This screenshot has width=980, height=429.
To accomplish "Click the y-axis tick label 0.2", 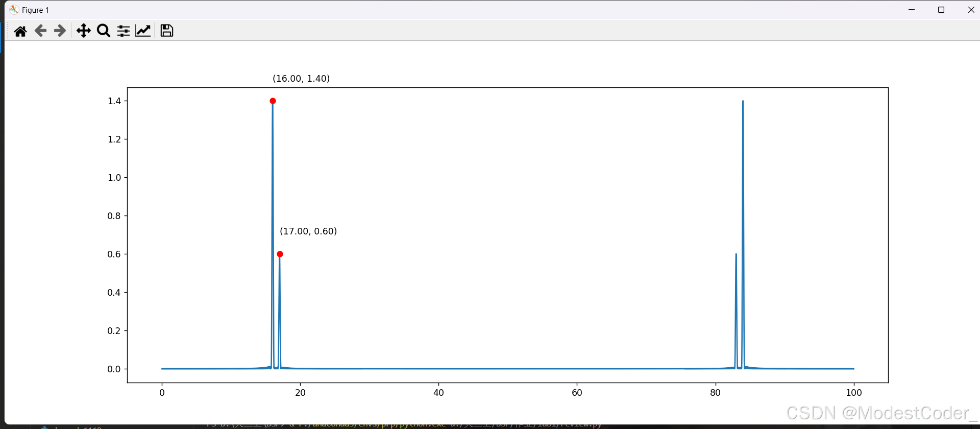I will coord(114,331).
